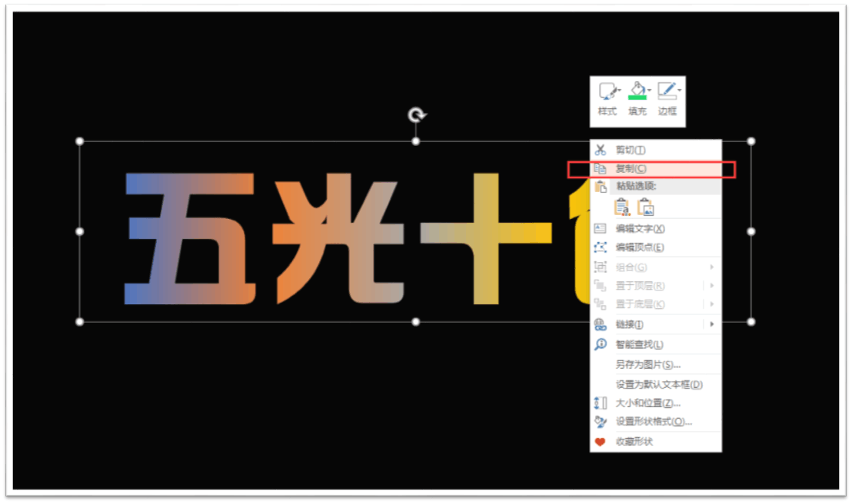This screenshot has width=852, height=504.
Task: Click the paste-as-picture option icon
Action: tap(646, 207)
